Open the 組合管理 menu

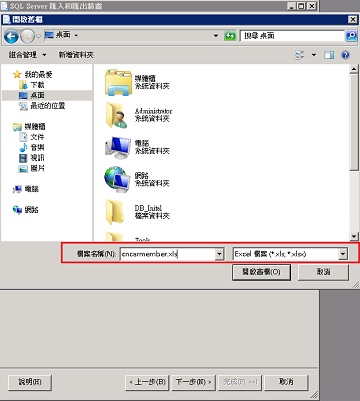coord(27,55)
